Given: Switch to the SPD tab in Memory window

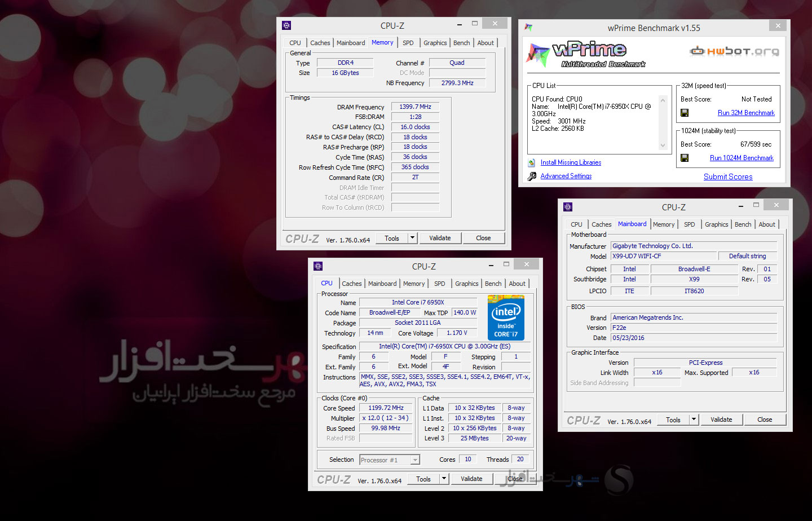Looking at the screenshot, I should tap(408, 43).
